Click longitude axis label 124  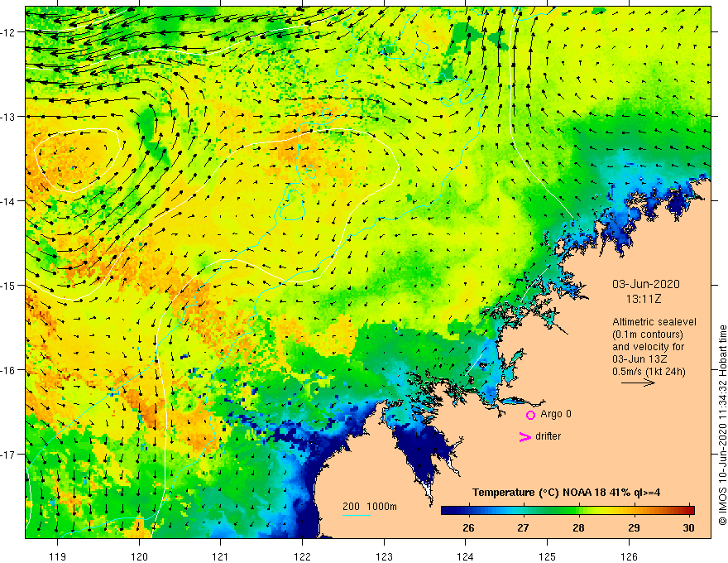pyautogui.click(x=466, y=556)
